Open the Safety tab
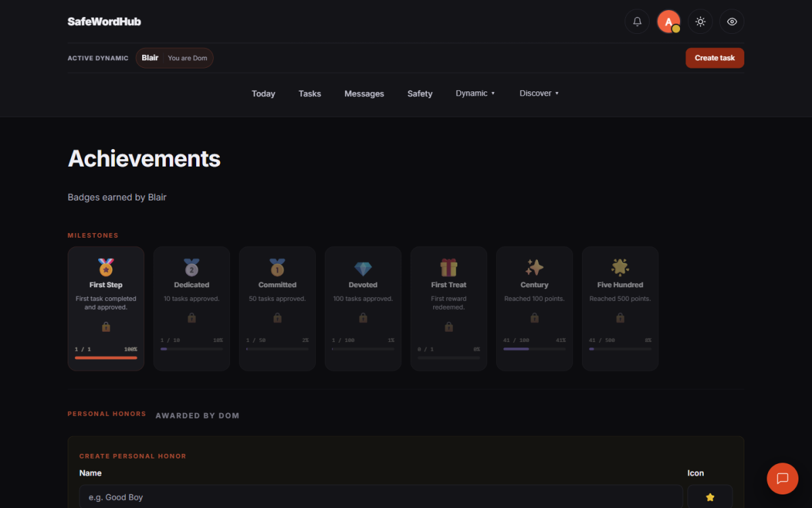 coord(420,93)
